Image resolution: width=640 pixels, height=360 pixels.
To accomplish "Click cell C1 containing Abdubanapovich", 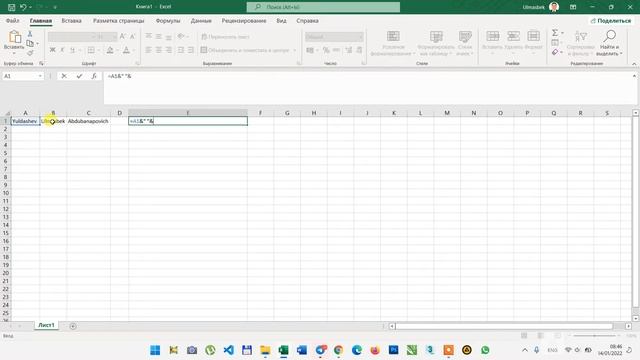I will (x=88, y=121).
